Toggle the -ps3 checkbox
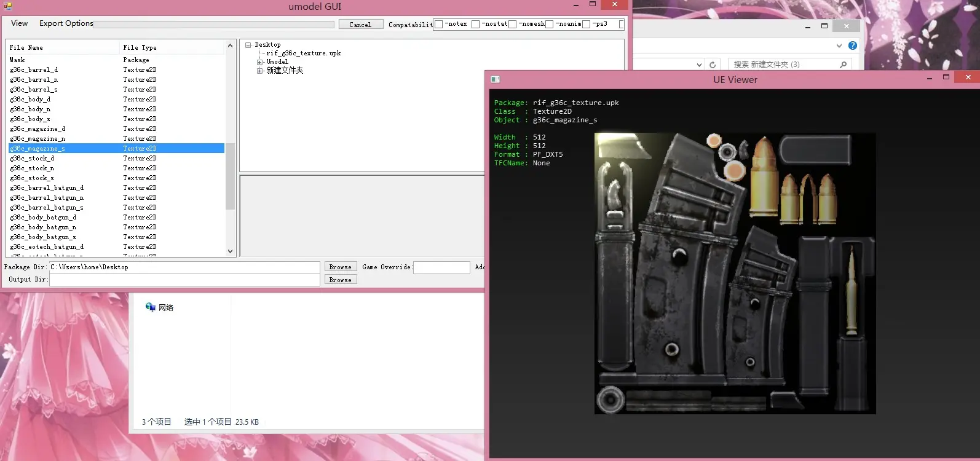 586,25
